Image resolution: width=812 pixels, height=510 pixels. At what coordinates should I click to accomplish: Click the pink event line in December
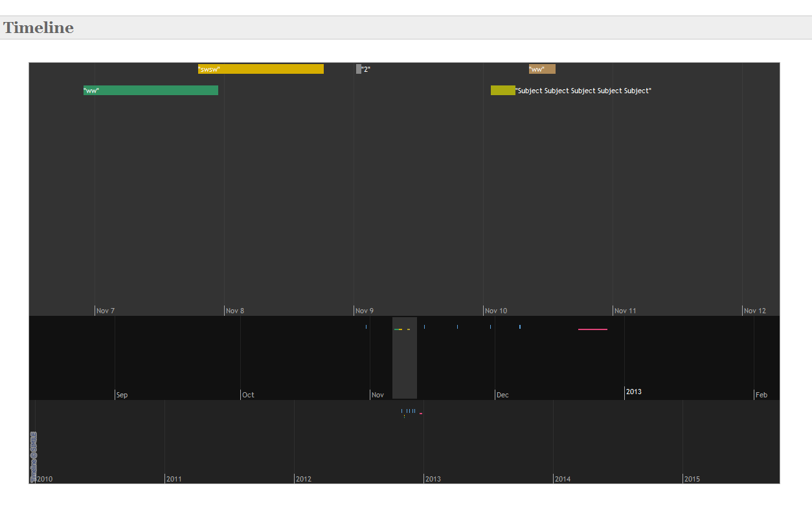click(592, 329)
